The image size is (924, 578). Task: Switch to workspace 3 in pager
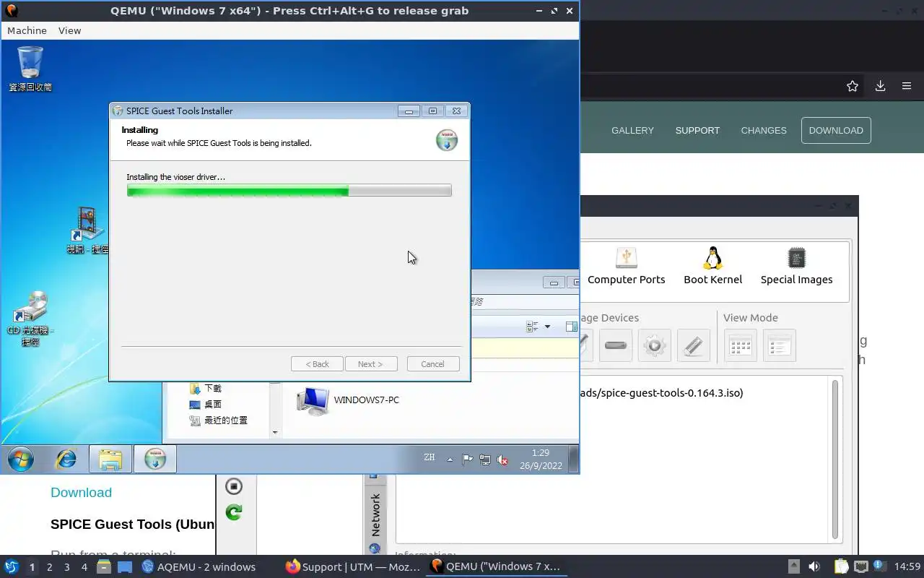tap(66, 567)
